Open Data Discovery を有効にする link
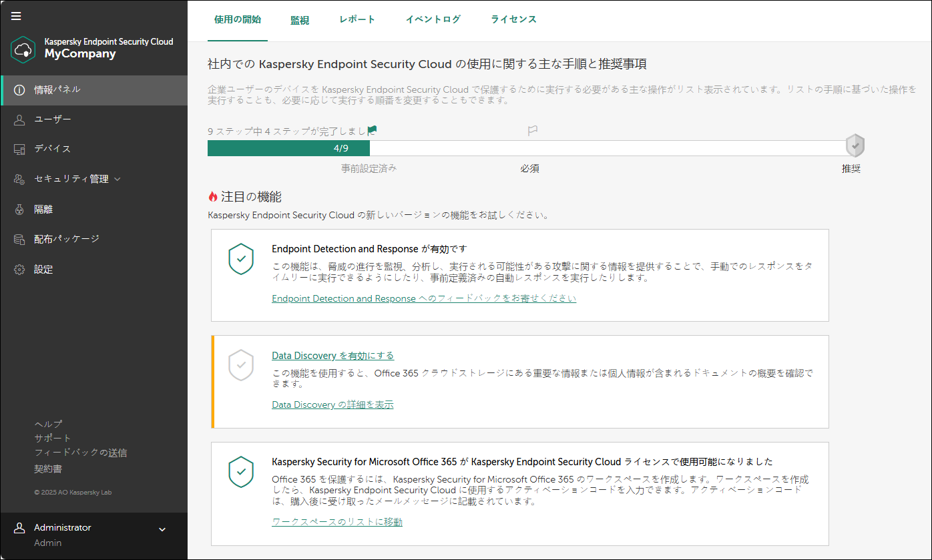The height and width of the screenshot is (560, 932). point(332,355)
